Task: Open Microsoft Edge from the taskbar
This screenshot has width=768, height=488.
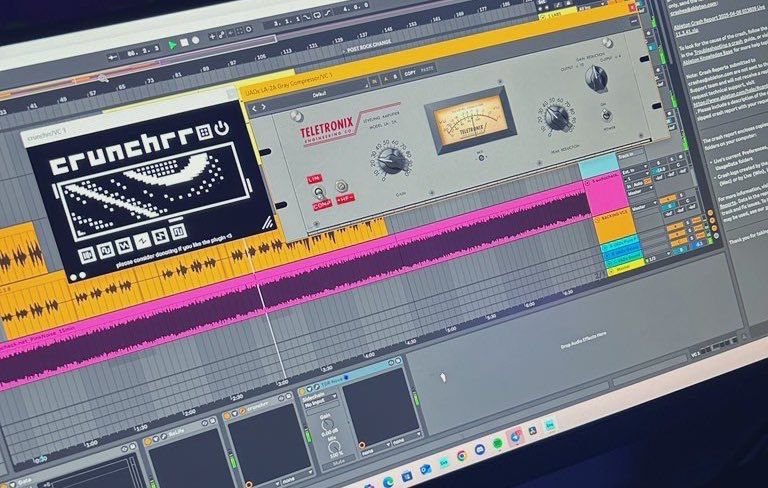Action: tap(388, 482)
